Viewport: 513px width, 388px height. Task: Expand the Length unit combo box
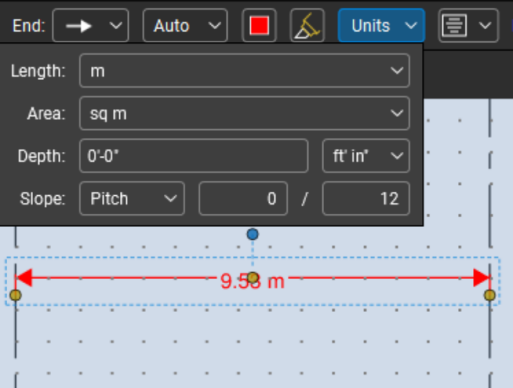(x=244, y=71)
